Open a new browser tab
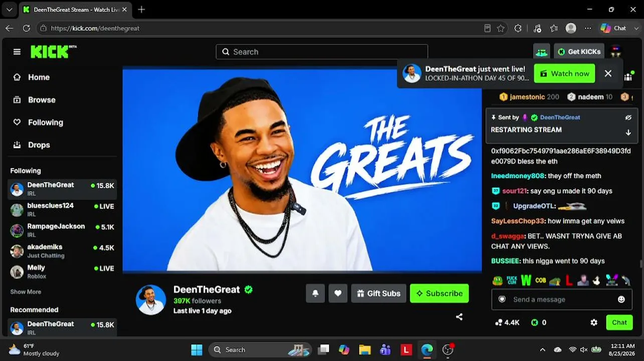The width and height of the screenshot is (644, 361). [x=141, y=10]
